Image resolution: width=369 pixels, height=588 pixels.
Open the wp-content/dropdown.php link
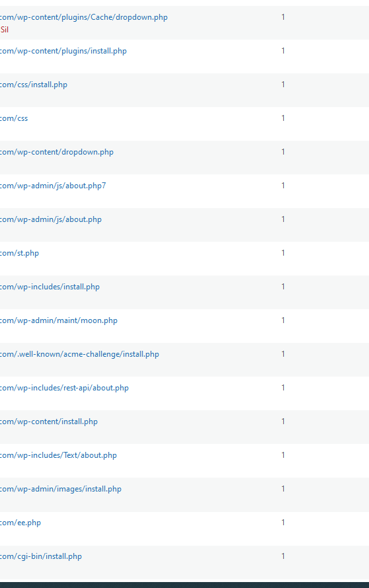pos(57,152)
